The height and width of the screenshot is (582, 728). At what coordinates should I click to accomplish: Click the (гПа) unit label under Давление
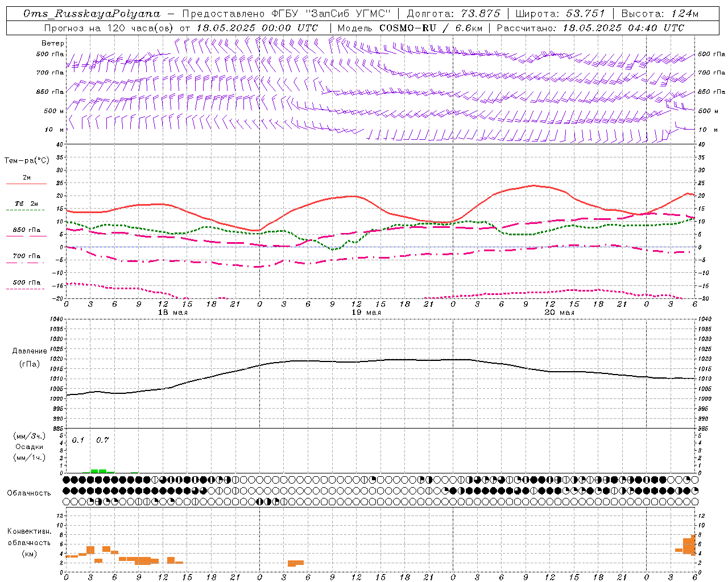click(30, 364)
